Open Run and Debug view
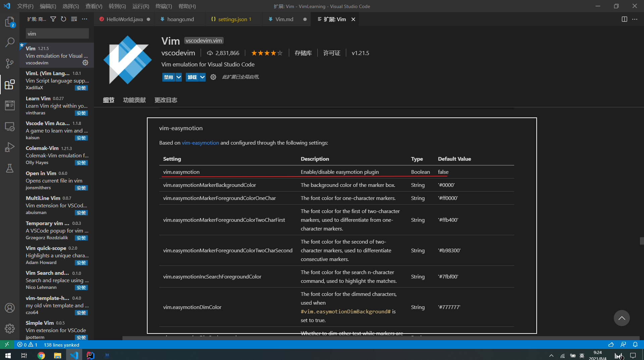This screenshot has width=644, height=360. 9,147
